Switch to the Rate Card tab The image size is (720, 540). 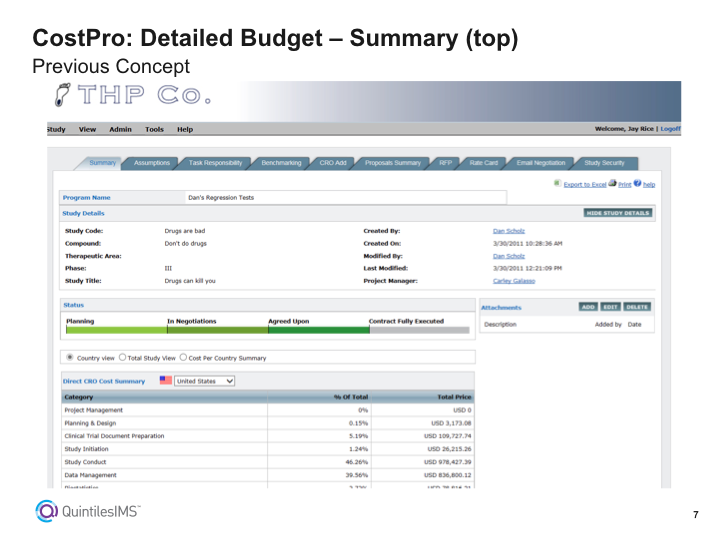(x=484, y=163)
